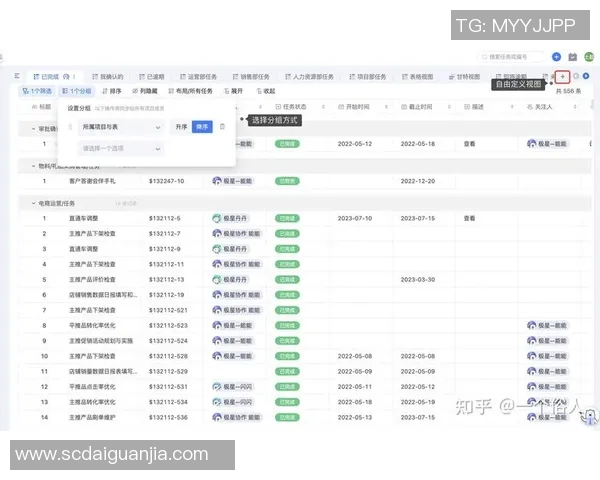Open the 排序 sort options
The height and width of the screenshot is (480, 600).
point(112,91)
